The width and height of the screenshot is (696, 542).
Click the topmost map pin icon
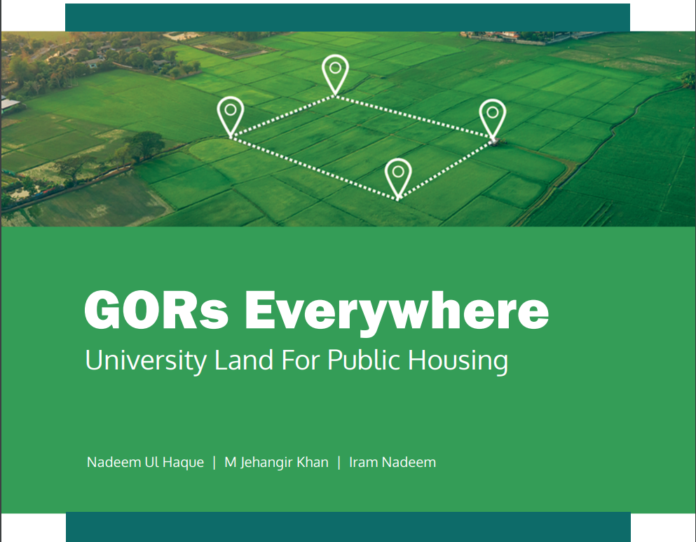(x=335, y=73)
